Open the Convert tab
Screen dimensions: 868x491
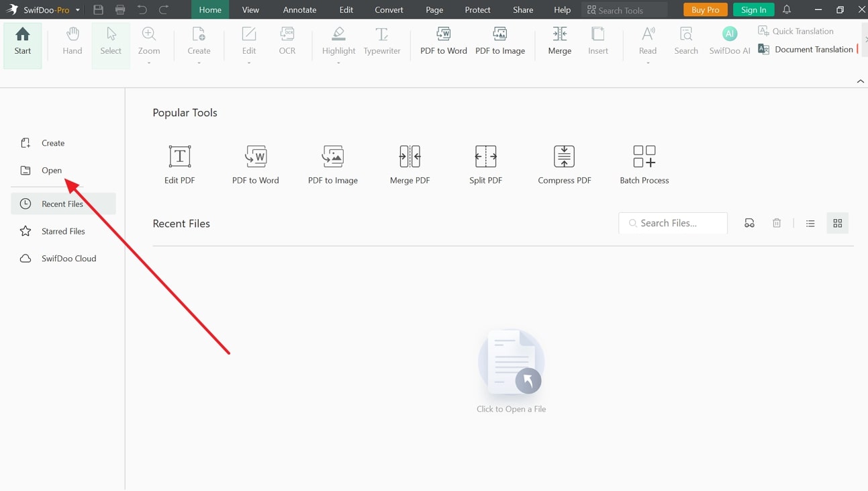click(389, 10)
